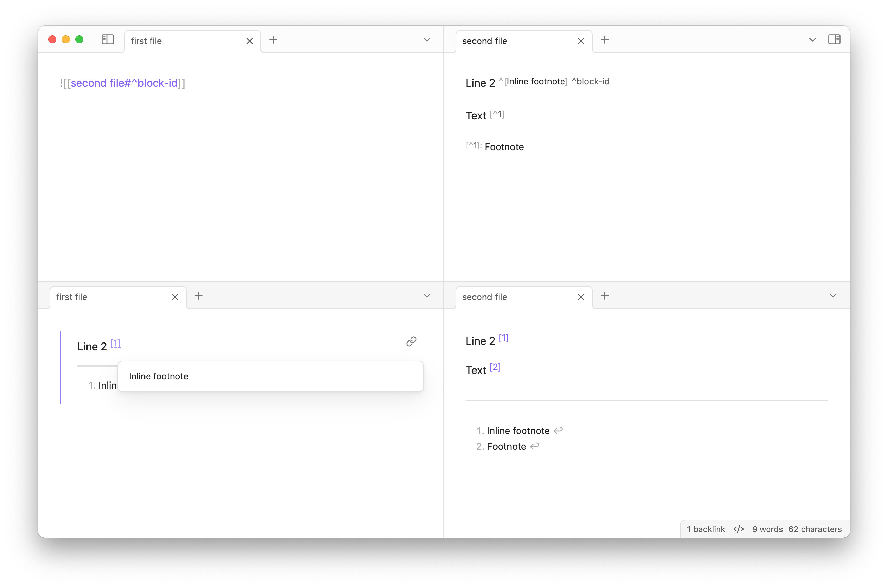The width and height of the screenshot is (888, 588).
Task: Open tab list dropdown in bottom-left pane
Action: pos(427,296)
